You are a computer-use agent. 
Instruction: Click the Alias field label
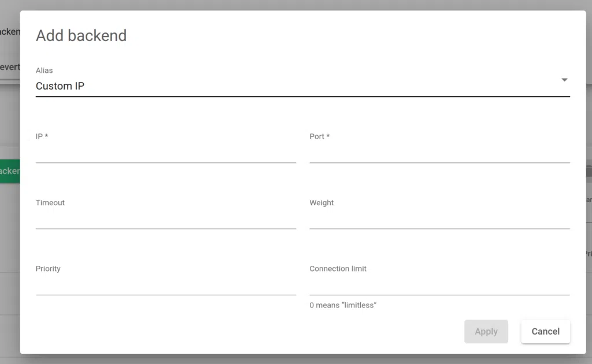pyautogui.click(x=44, y=70)
